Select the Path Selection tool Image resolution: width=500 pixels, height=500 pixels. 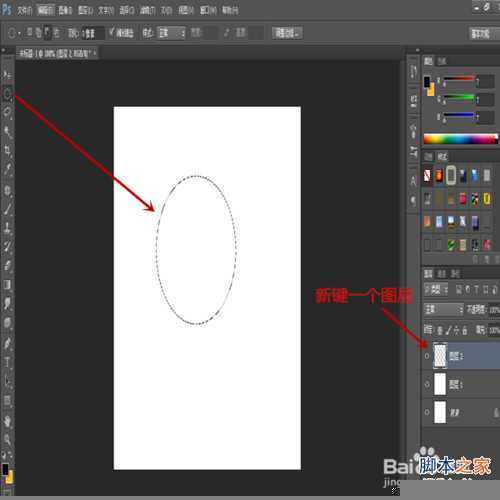(7, 381)
